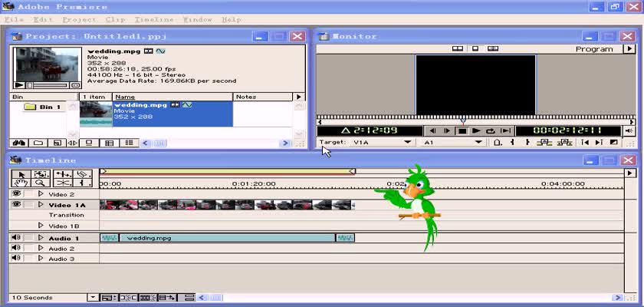Click the Mark Out bracket in Monitor

pos(527,142)
